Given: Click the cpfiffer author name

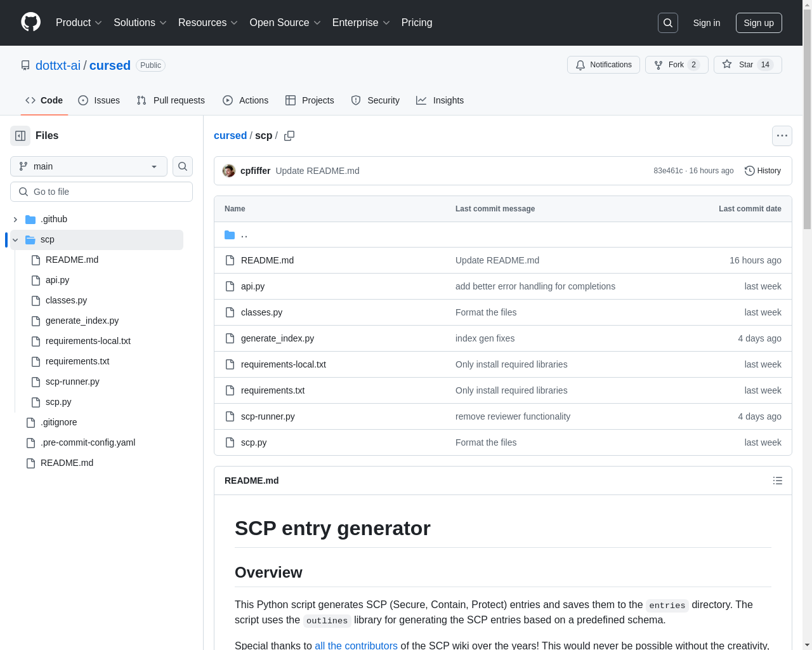Looking at the screenshot, I should point(255,171).
